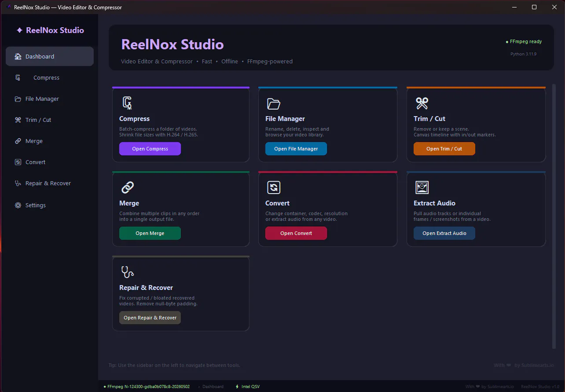The width and height of the screenshot is (565, 392).
Task: Click the large ReelNox Studio header title
Action: [x=172, y=44]
